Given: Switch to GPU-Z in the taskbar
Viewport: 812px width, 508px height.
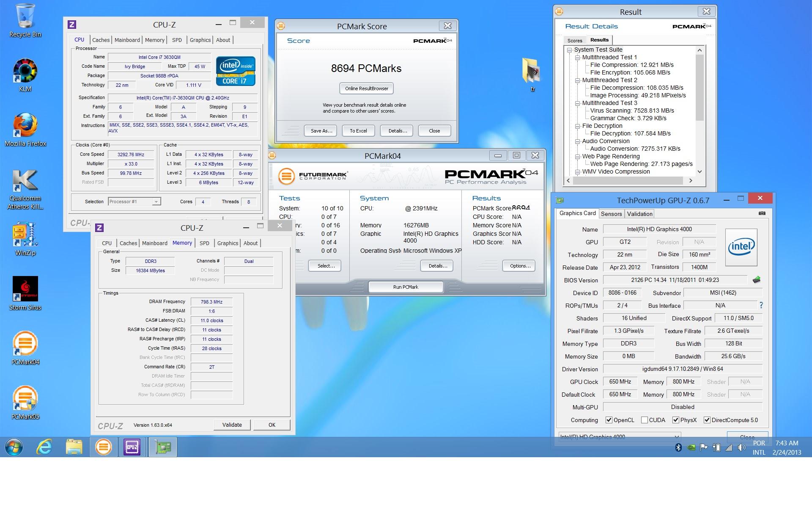Looking at the screenshot, I should coord(162,447).
